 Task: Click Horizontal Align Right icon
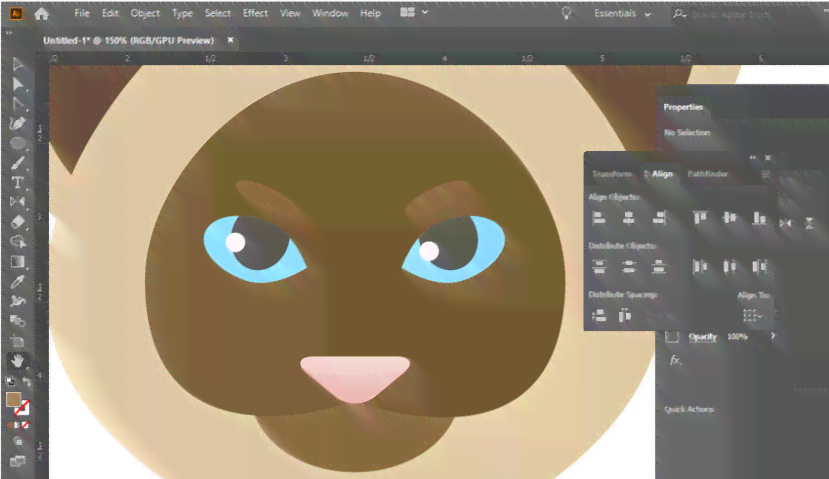659,217
